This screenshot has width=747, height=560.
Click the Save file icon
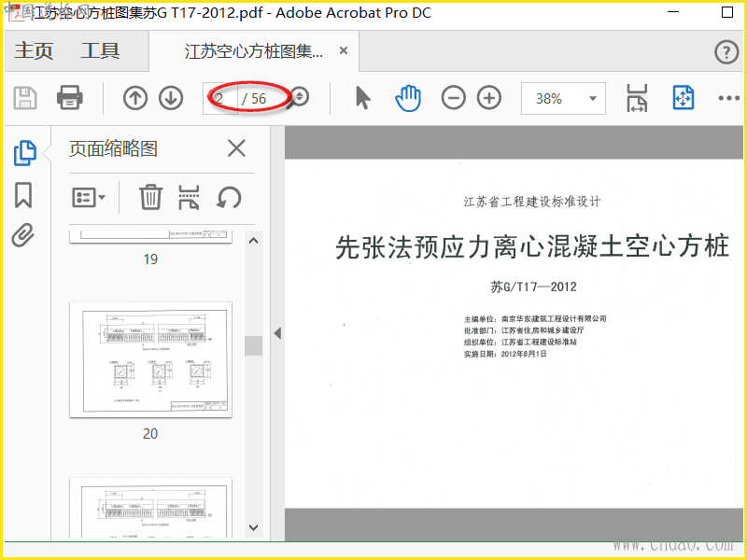tap(25, 98)
